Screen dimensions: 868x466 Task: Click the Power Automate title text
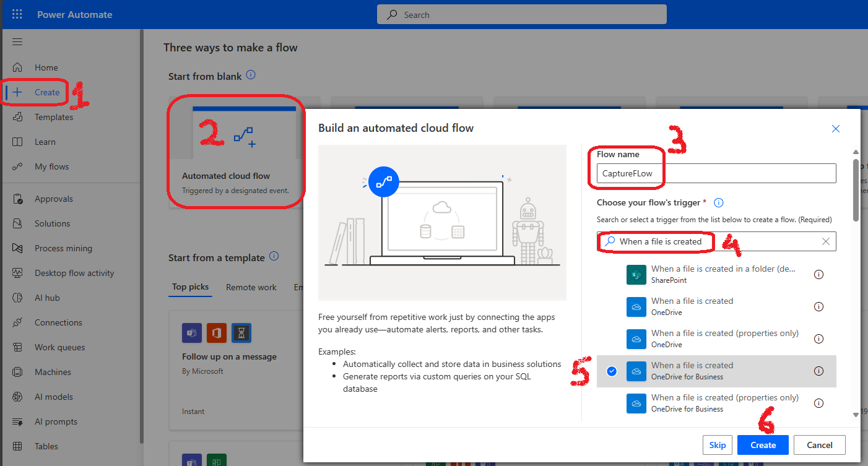coord(75,15)
